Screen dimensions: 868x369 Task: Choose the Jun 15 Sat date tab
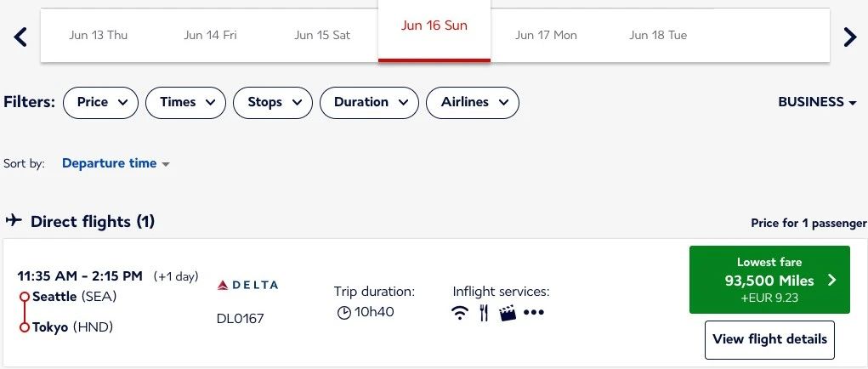(322, 36)
